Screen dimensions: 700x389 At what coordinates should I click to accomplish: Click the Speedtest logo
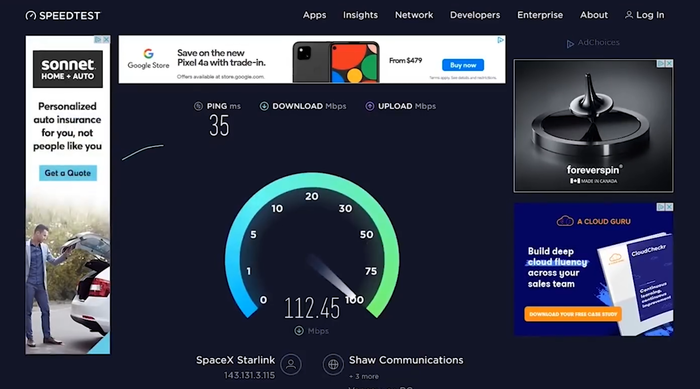tap(63, 16)
